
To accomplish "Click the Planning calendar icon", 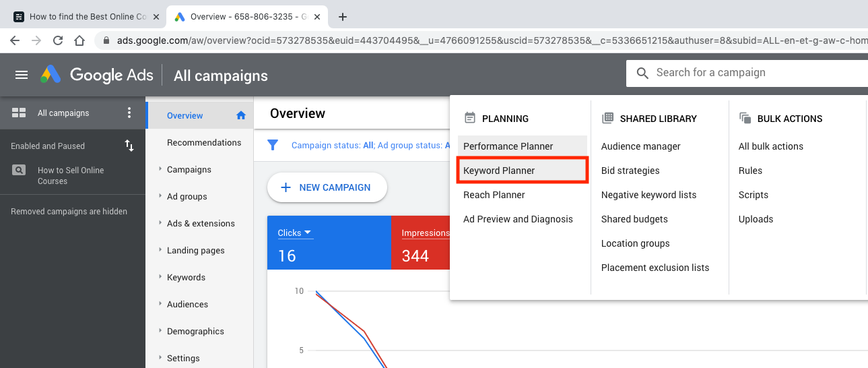I will tap(470, 118).
